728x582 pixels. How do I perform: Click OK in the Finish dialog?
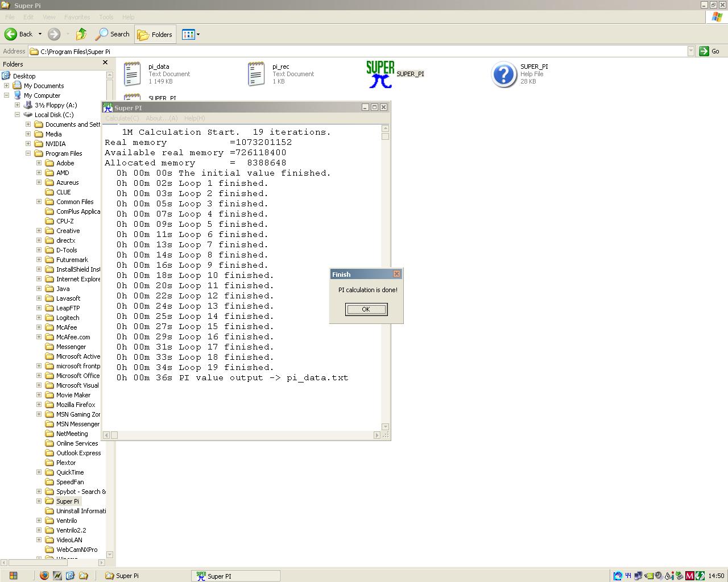click(366, 309)
